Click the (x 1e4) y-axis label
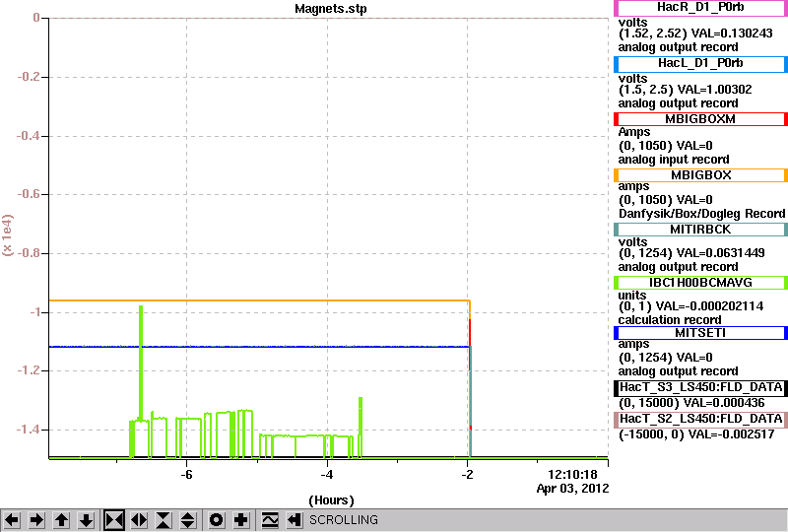The height and width of the screenshot is (532, 788). [7, 234]
